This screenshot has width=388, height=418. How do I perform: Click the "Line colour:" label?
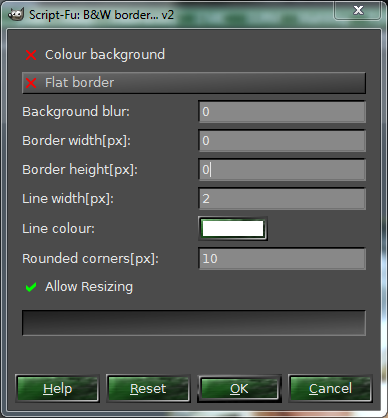click(58, 229)
